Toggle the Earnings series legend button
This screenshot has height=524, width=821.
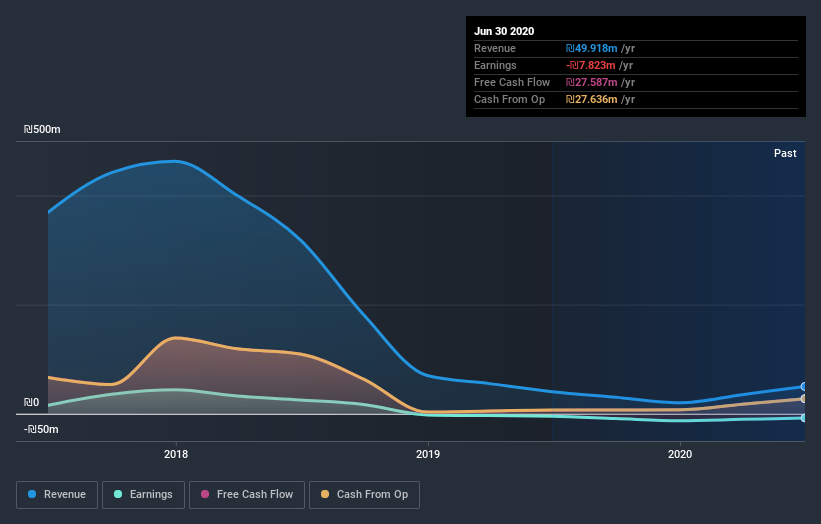pos(143,495)
